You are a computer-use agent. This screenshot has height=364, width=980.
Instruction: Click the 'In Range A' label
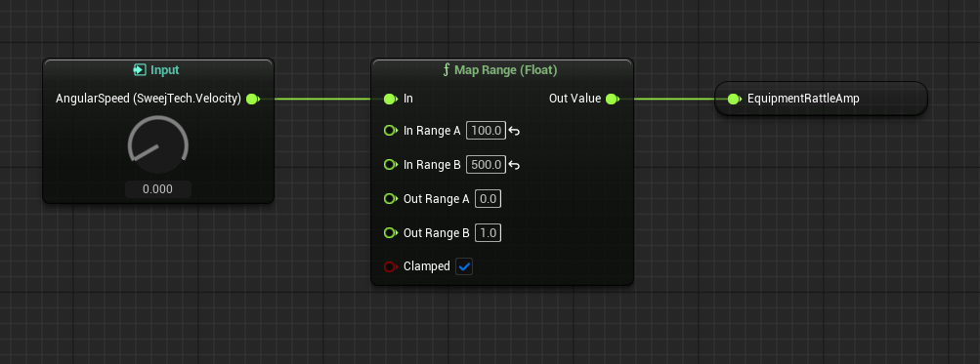tap(432, 131)
